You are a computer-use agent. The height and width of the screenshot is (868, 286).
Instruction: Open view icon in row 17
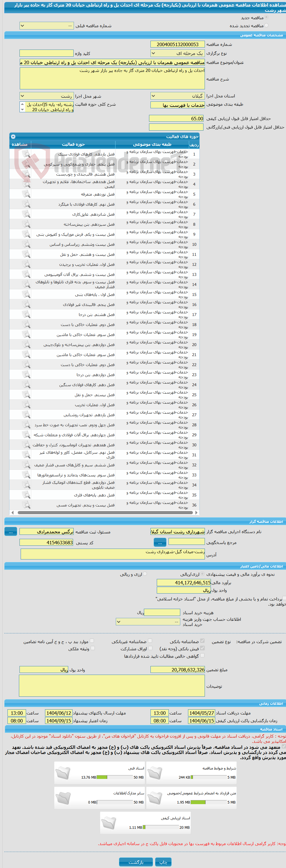(26, 314)
